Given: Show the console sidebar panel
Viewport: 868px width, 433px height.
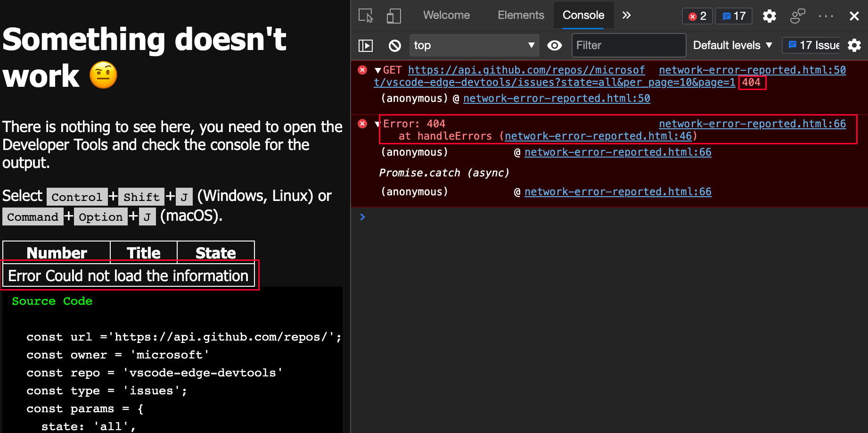Looking at the screenshot, I should coord(366,45).
